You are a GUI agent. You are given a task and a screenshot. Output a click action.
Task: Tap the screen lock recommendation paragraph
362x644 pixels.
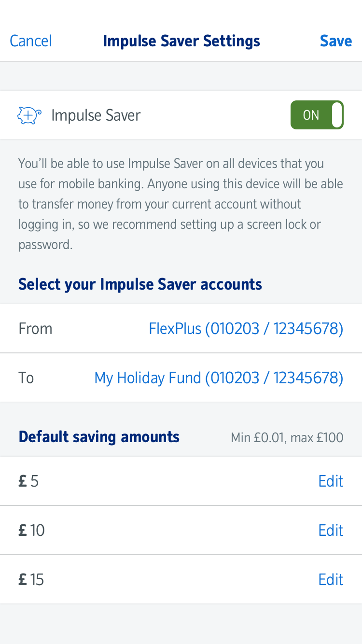[x=181, y=204]
